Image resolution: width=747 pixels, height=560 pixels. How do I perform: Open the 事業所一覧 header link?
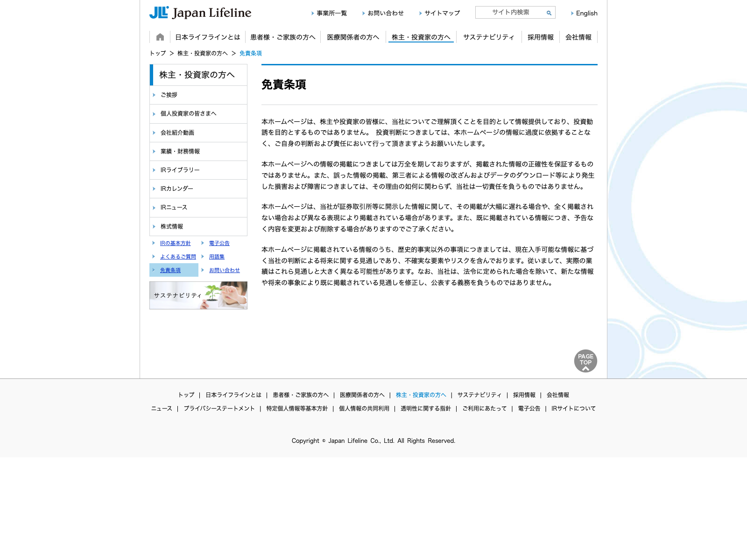tap(331, 13)
